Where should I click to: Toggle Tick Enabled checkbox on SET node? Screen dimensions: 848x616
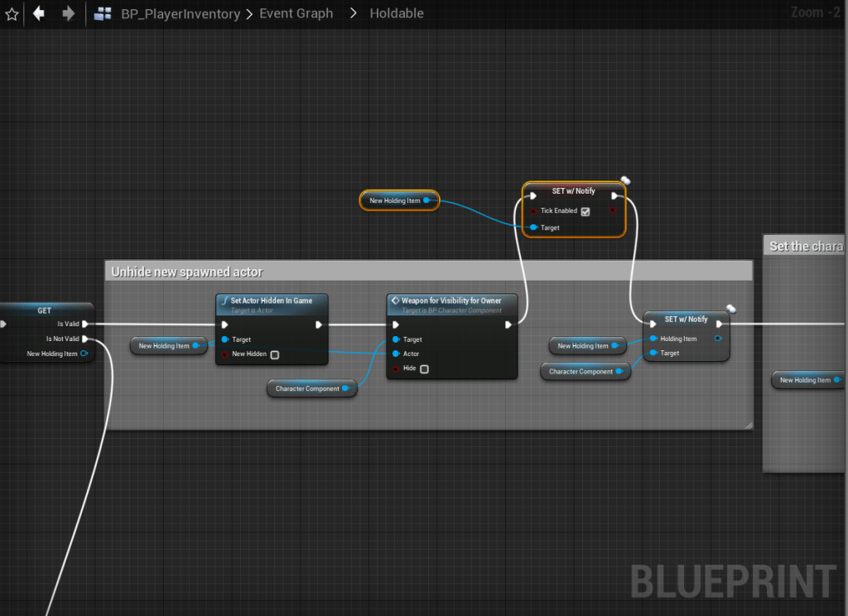(x=585, y=211)
